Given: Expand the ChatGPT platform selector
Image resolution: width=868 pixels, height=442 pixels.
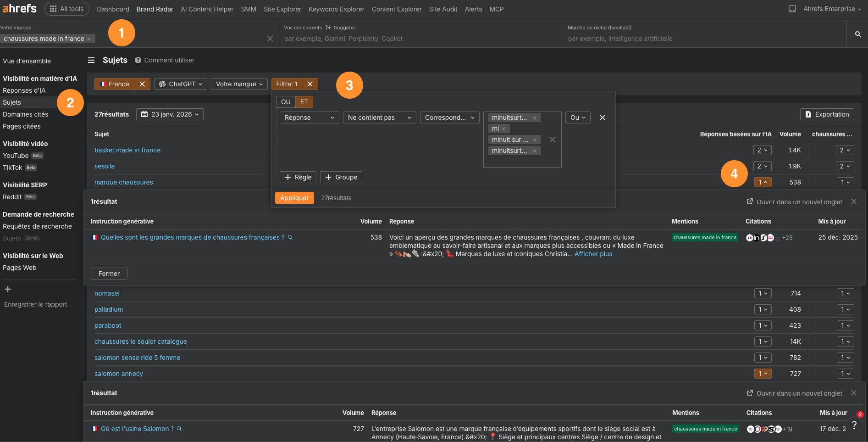Looking at the screenshot, I should click(180, 84).
